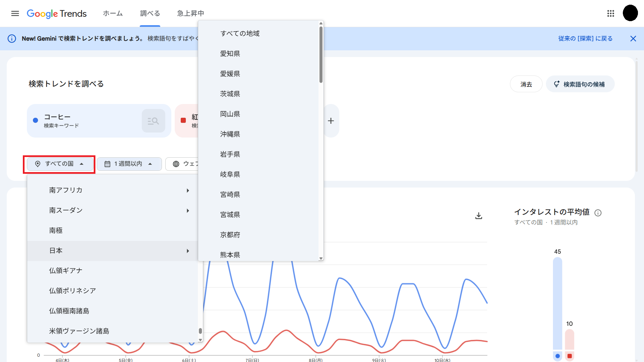Choose 岐阜県 prefecture

[258, 174]
